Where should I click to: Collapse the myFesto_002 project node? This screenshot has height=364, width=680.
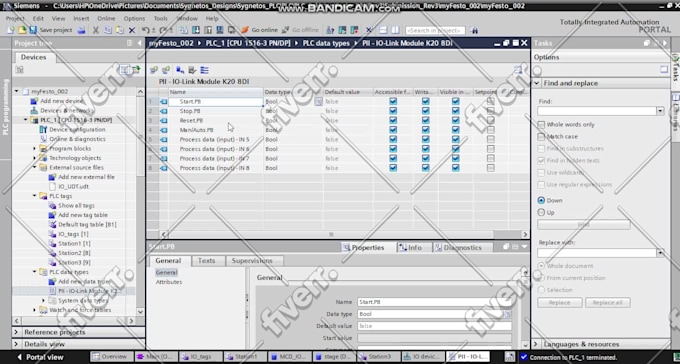(16, 92)
